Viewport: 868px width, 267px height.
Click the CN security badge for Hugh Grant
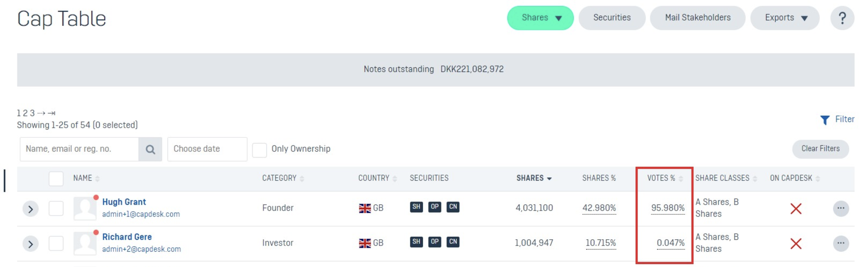[453, 207]
